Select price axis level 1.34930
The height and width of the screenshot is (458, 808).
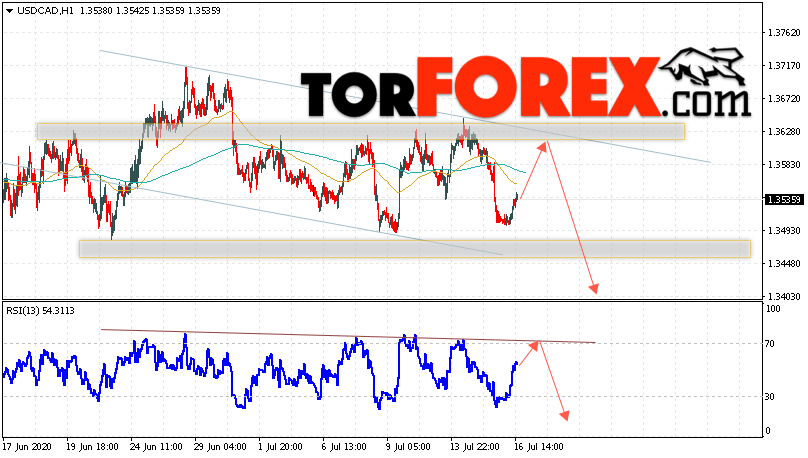point(784,231)
